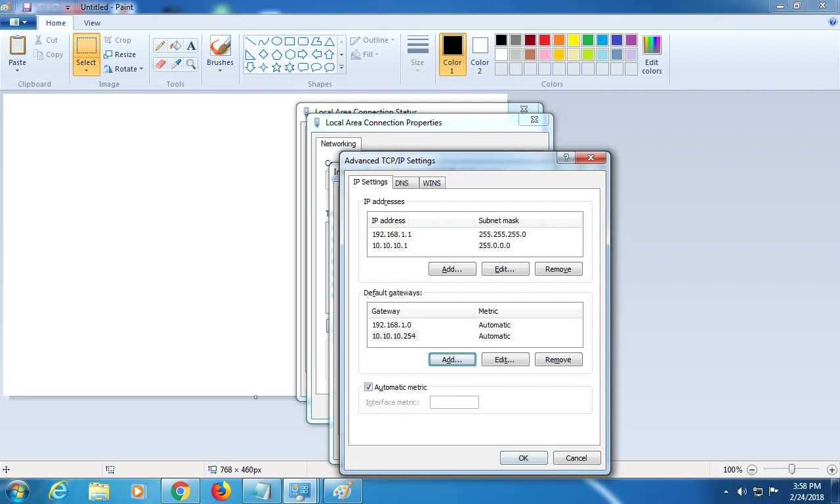Choose the Right triangle shape
The height and width of the screenshot is (504, 840).
pyautogui.click(x=251, y=54)
